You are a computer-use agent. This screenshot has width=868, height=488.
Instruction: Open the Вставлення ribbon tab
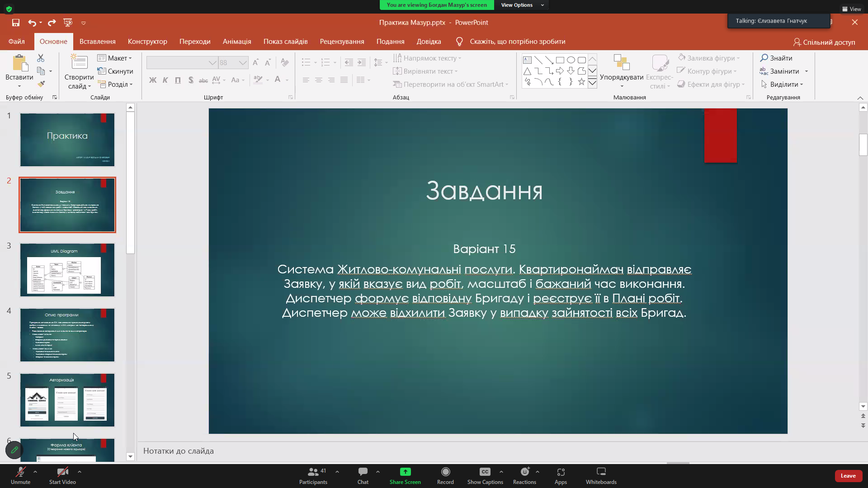[x=97, y=42]
